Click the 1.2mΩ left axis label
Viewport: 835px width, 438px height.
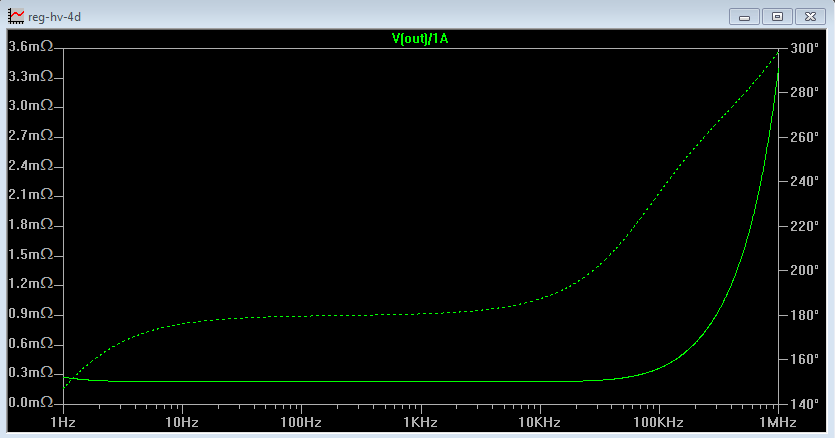pos(31,283)
